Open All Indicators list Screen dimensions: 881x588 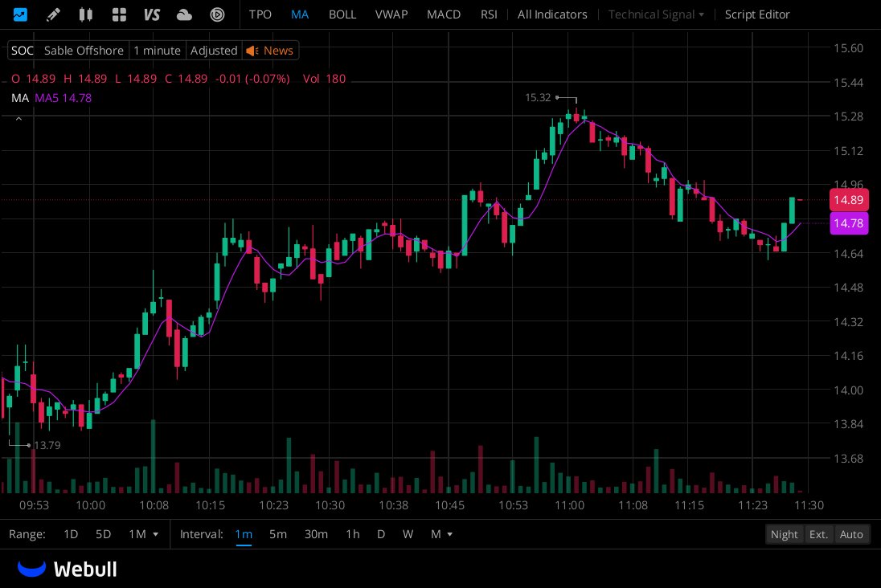pos(552,14)
